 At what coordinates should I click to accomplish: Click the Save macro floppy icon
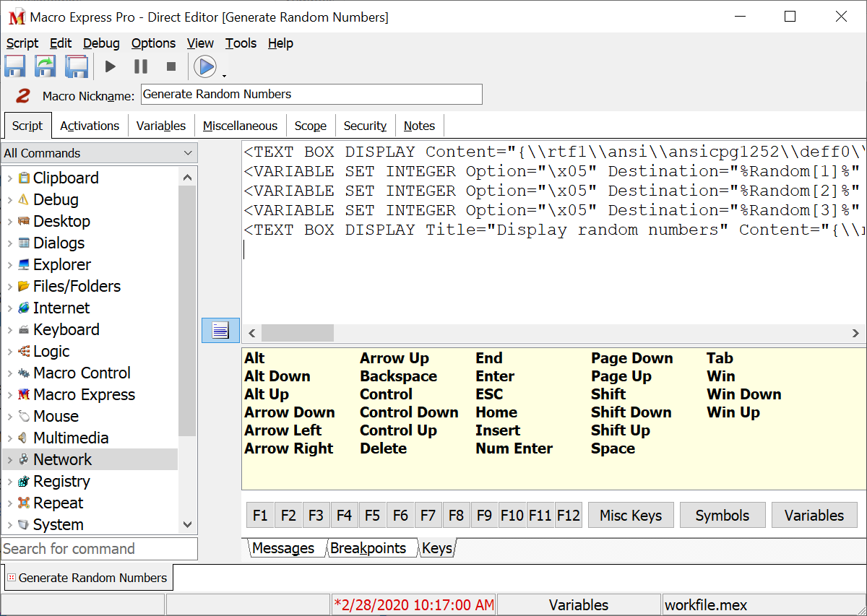[x=15, y=66]
